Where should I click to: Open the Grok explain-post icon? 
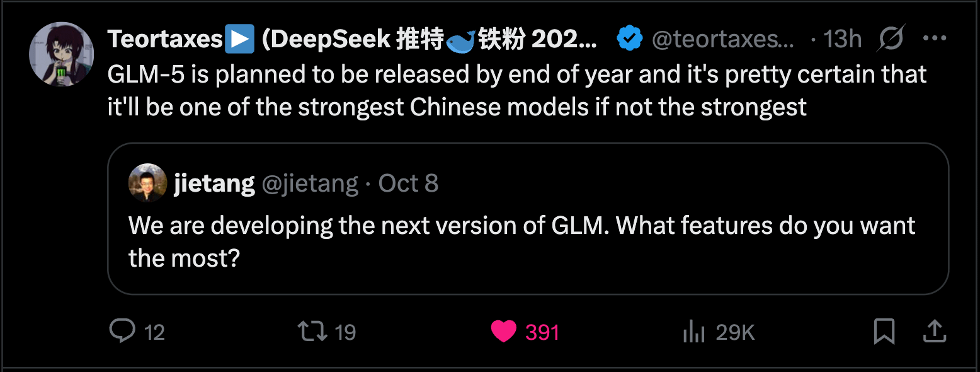[891, 39]
